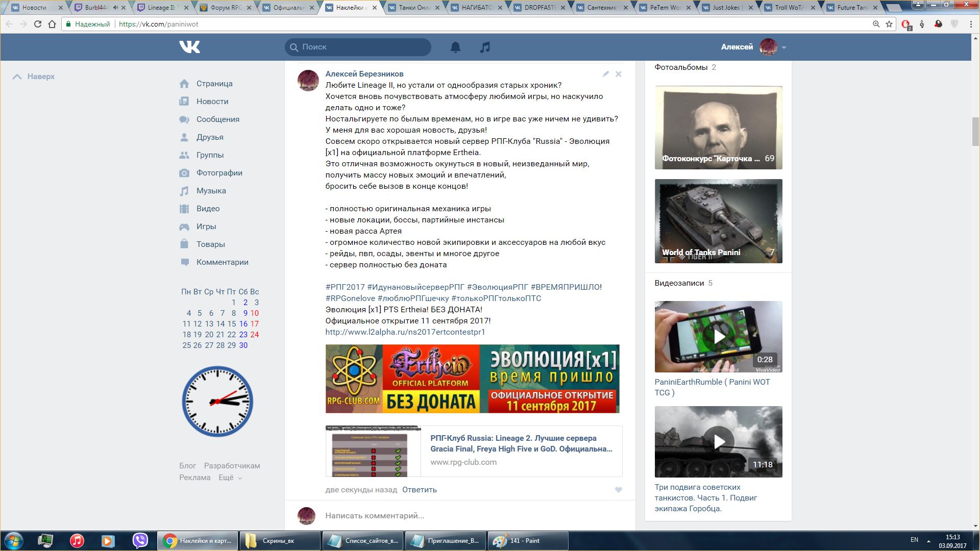This screenshot has width=980, height=551.
Task: Open the Фотоальбомы section header
Action: click(x=681, y=67)
